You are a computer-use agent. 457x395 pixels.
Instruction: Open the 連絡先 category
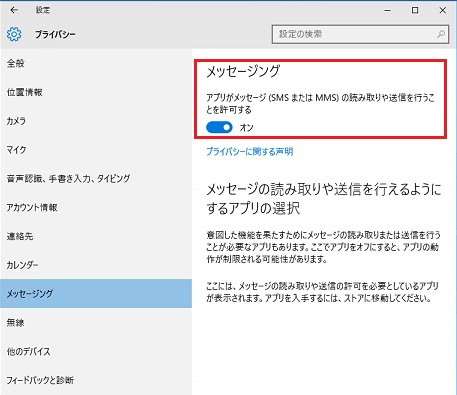click(x=96, y=236)
